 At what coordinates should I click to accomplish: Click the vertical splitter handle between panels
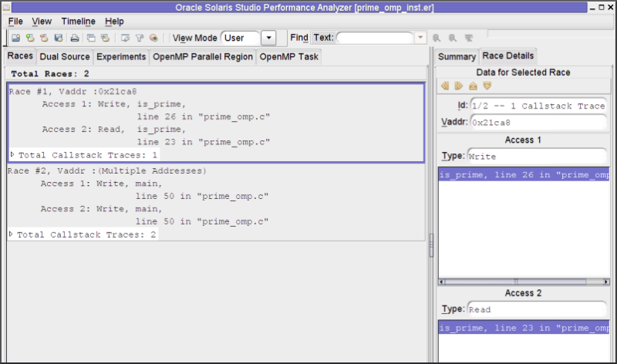click(431, 245)
